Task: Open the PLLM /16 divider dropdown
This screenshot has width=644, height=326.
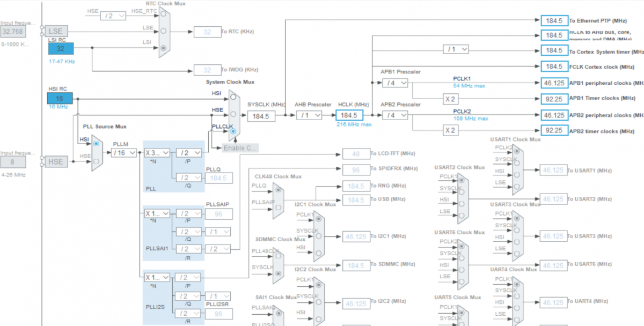Action: tap(123, 153)
